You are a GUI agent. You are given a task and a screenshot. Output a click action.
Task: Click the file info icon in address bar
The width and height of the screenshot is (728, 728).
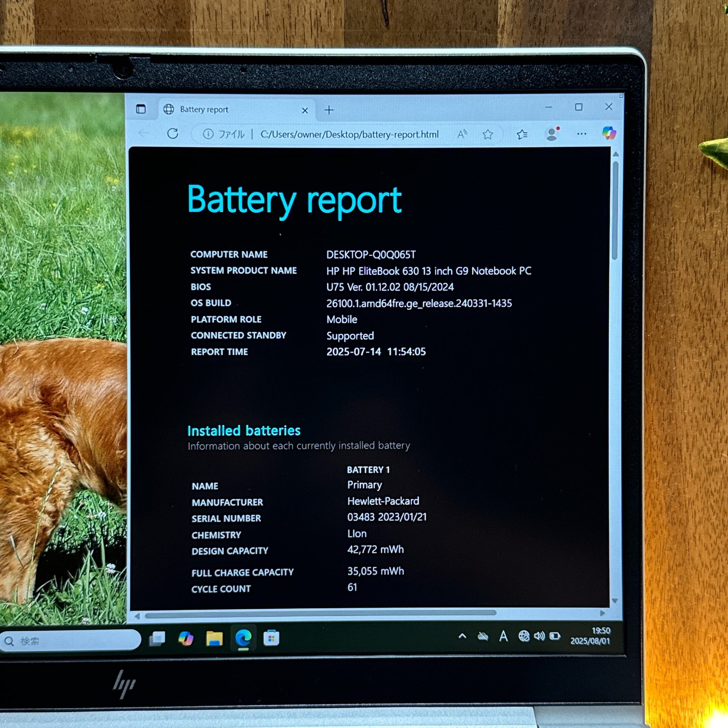tap(208, 134)
